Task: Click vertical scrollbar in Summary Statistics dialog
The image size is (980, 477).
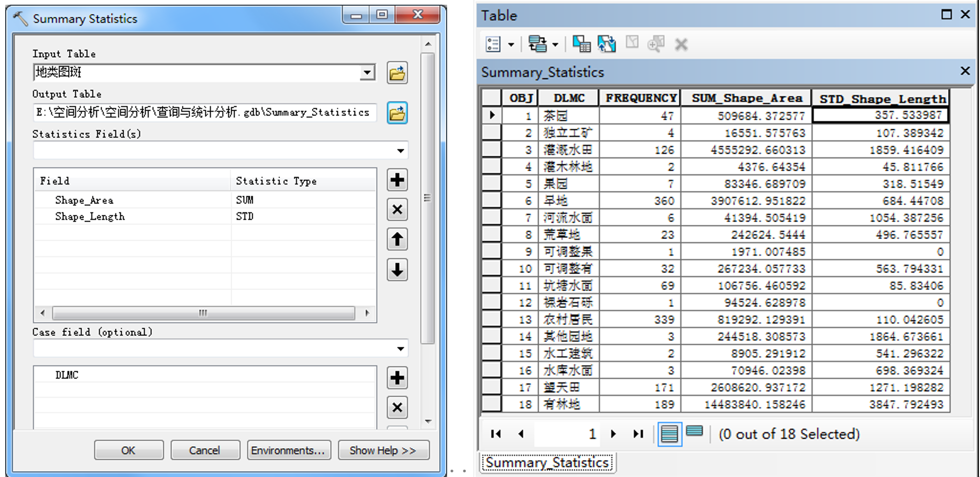Action: tap(428, 198)
